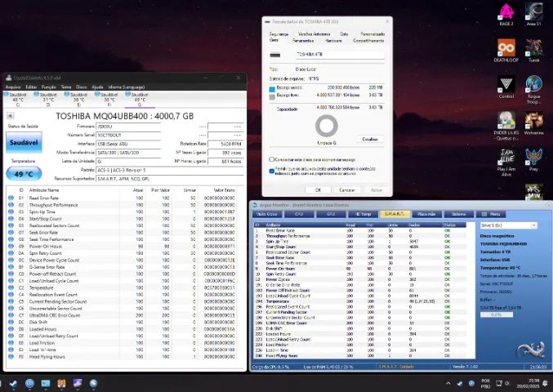
Task: Click the TOSHIBA 4TB volume label field
Action: (x=340, y=55)
